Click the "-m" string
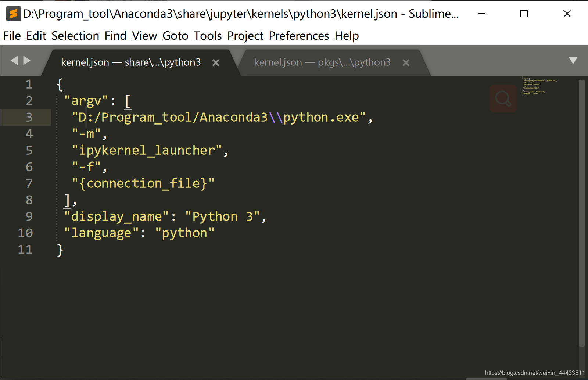Viewport: 588px width, 380px height. 86,134
